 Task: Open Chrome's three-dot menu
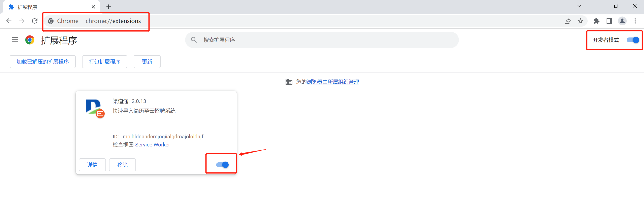click(x=635, y=21)
